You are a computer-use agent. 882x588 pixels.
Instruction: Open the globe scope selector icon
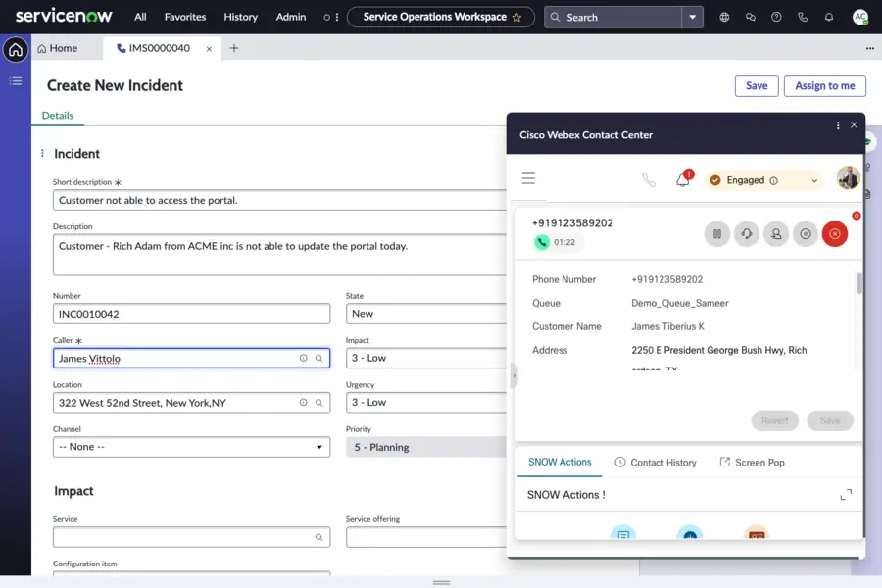(x=724, y=17)
